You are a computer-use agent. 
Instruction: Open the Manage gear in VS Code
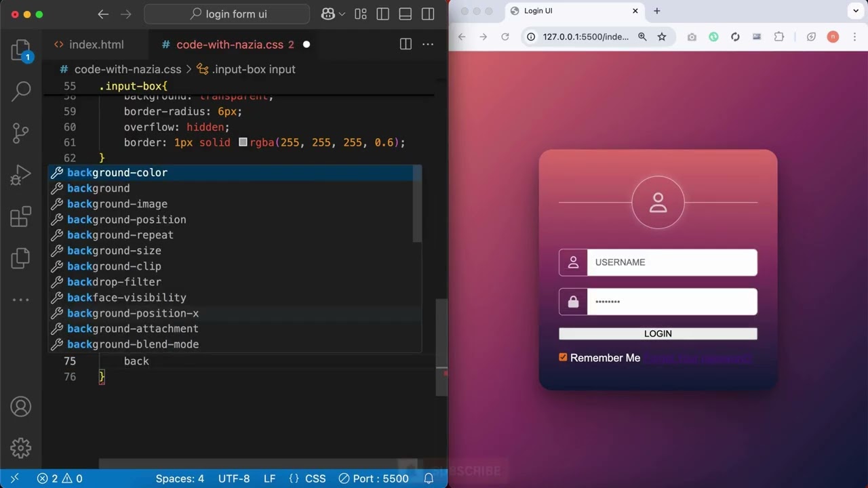[x=21, y=447]
